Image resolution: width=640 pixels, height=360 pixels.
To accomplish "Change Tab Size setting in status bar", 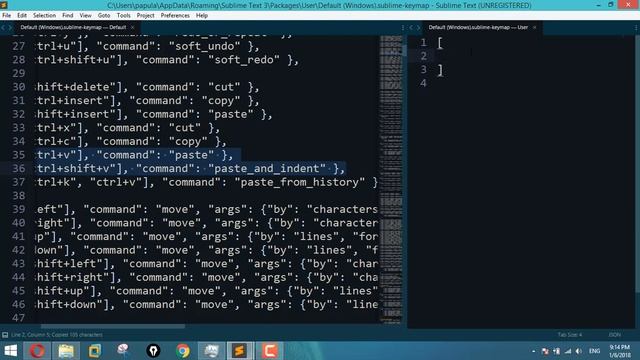I will [570, 335].
